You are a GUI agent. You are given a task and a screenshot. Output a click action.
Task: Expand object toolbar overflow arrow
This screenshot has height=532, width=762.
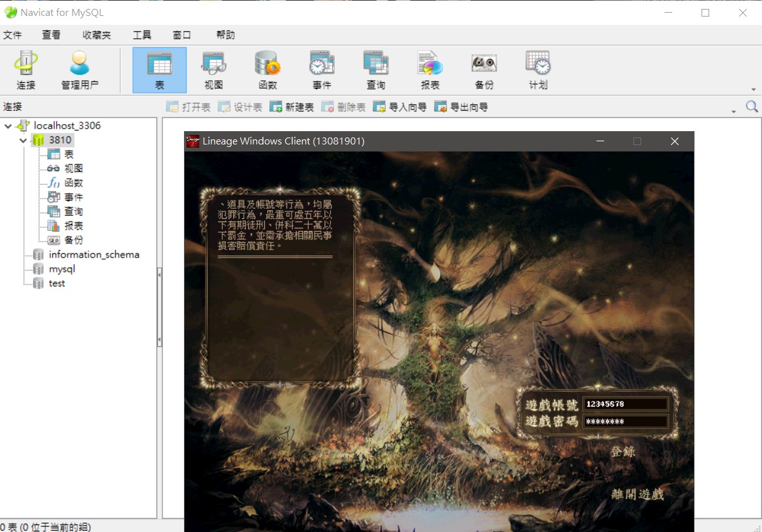point(734,112)
